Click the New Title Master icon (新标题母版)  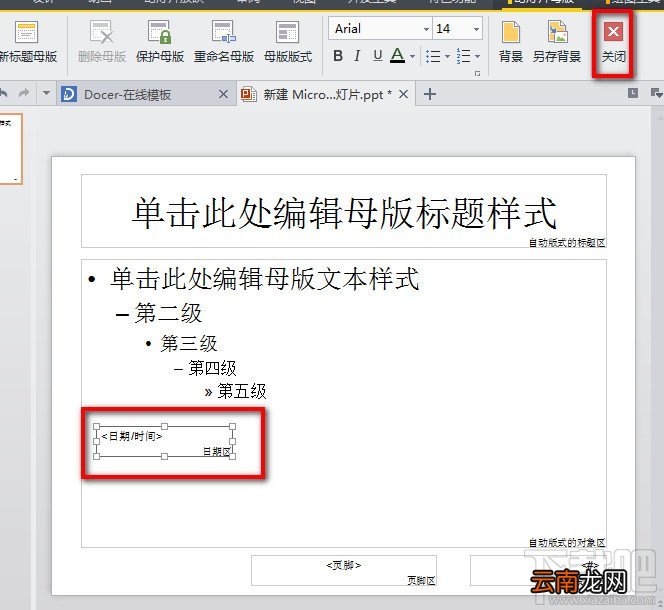click(x=26, y=32)
